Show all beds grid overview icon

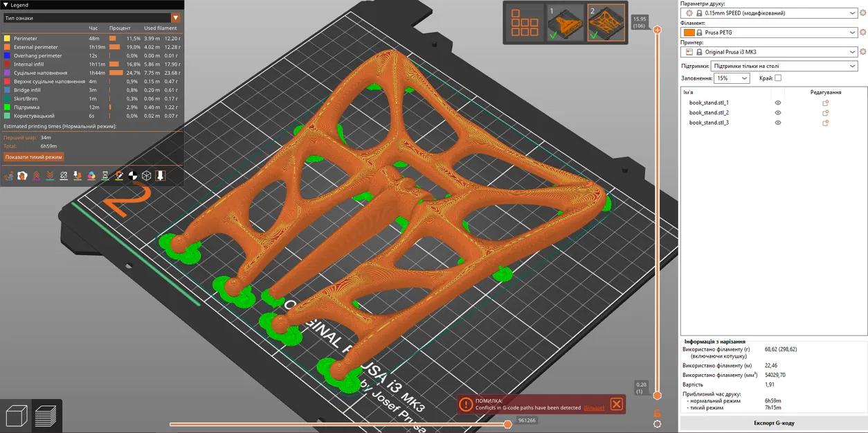point(523,21)
